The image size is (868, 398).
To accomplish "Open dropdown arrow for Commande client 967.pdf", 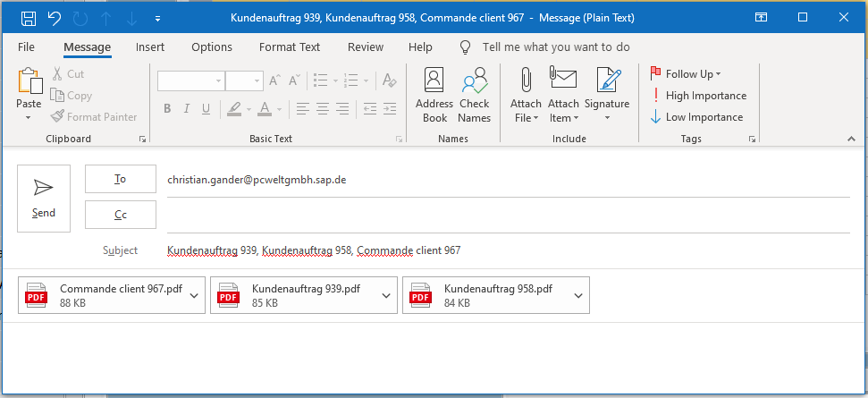I will [x=194, y=296].
